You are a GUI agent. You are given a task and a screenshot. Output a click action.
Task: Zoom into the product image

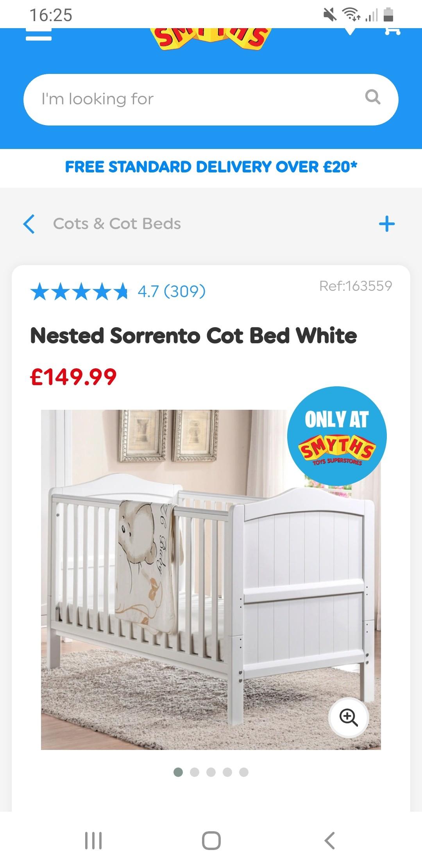tap(349, 717)
